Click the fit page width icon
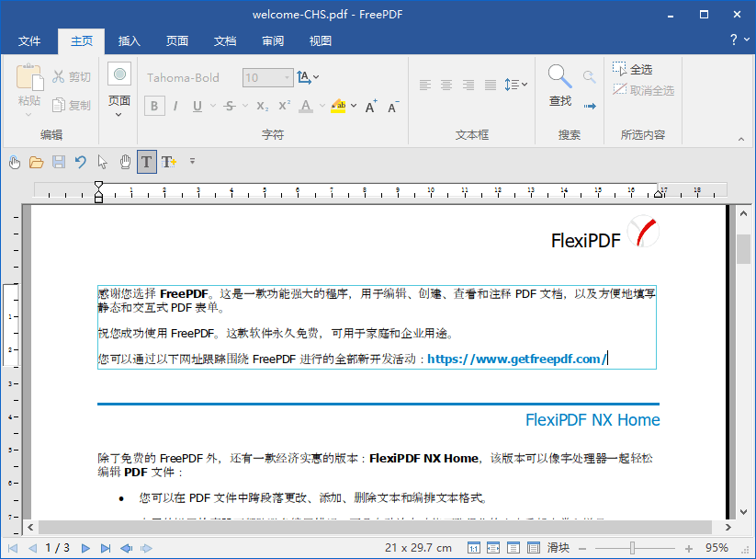756x559 pixels. tap(493, 548)
